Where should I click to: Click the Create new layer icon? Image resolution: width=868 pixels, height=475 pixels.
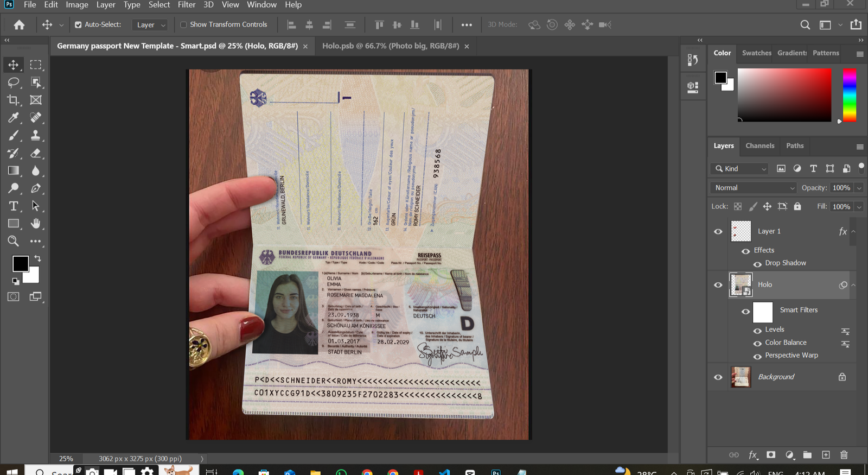coord(826,455)
